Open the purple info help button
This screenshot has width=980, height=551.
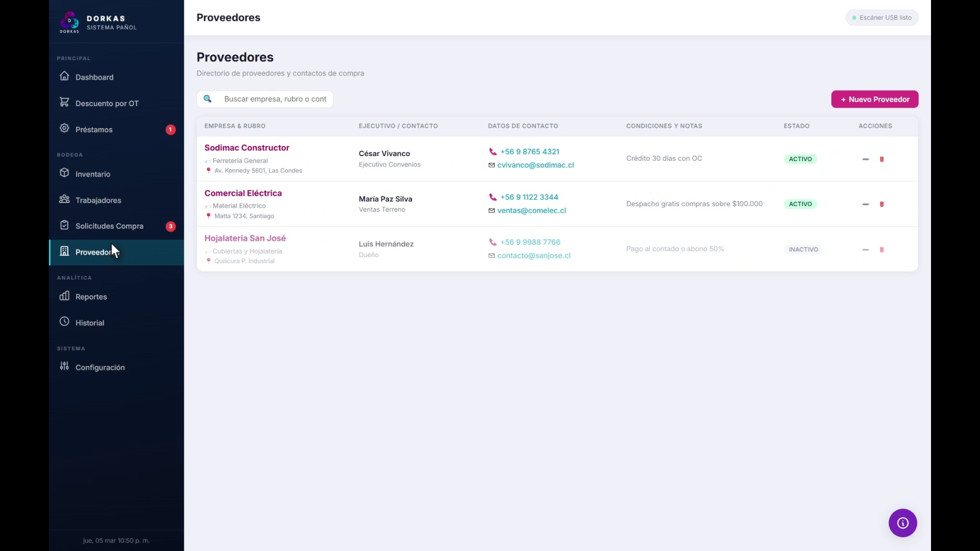coord(902,523)
